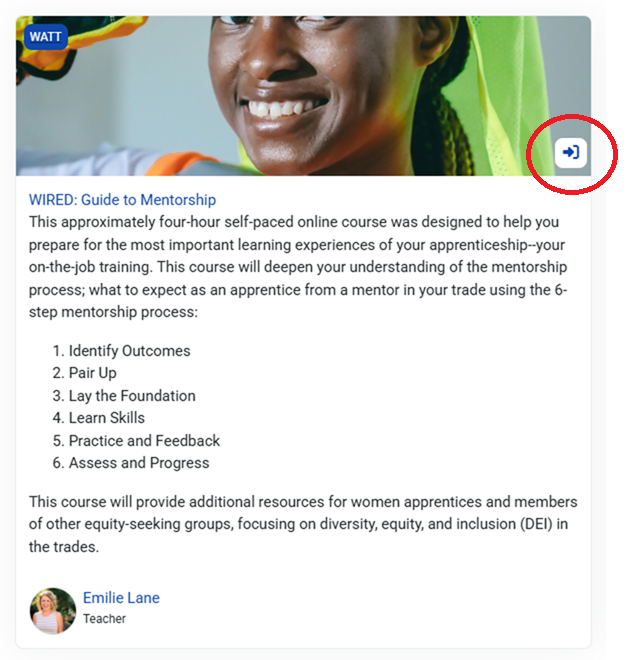
Task: Click the phrase 'the trades.' ending the description
Action: pyautogui.click(x=64, y=547)
